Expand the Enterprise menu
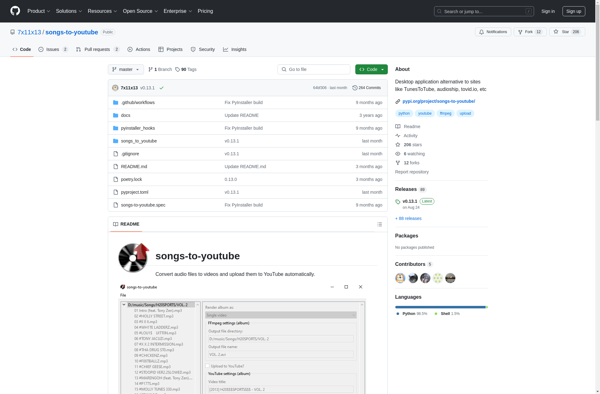The height and width of the screenshot is (394, 600). [178, 11]
